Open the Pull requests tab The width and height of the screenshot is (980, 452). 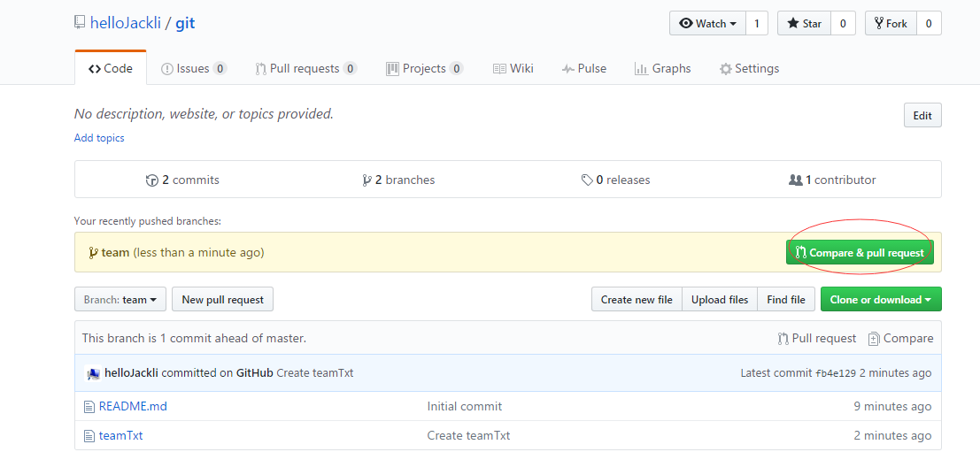pyautogui.click(x=306, y=69)
